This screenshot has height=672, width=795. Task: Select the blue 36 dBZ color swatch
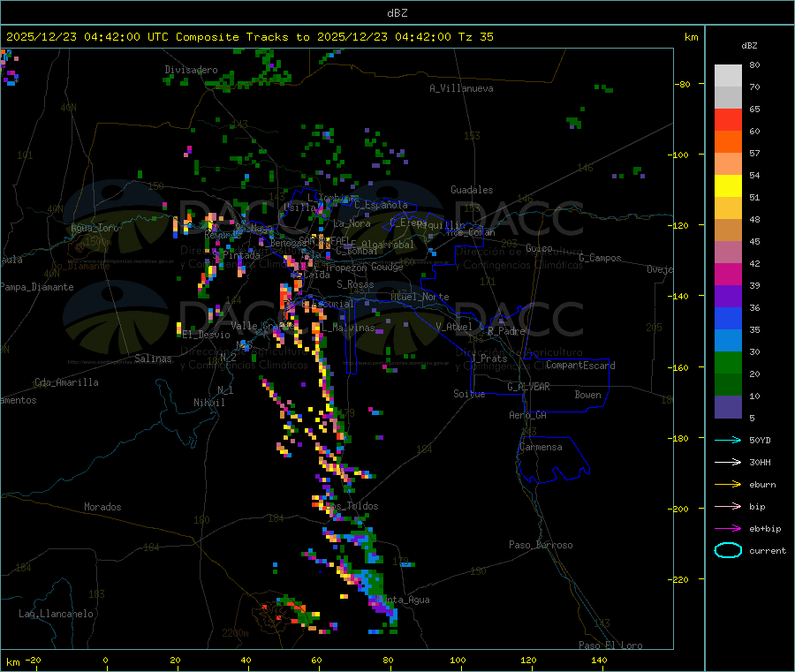728,318
